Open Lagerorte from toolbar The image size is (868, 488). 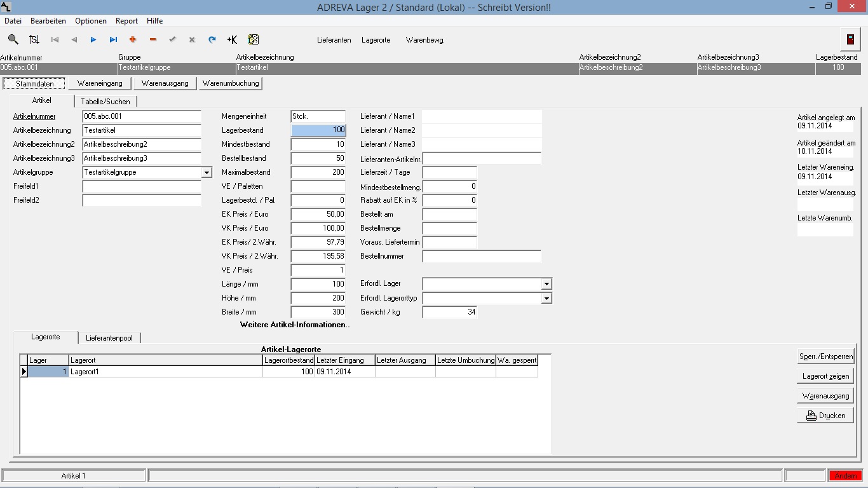[376, 40]
